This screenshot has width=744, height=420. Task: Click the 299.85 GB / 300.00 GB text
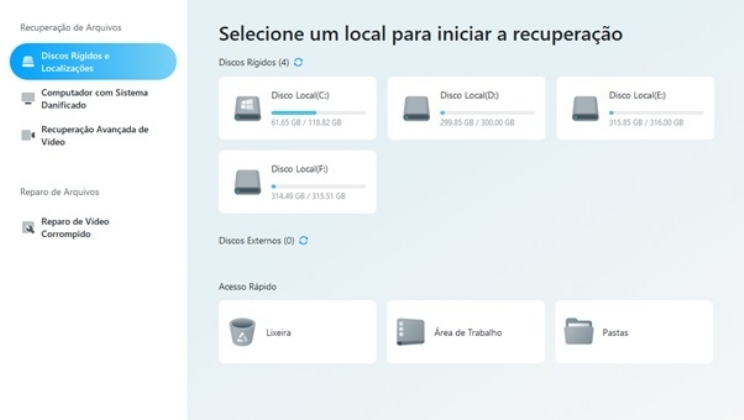477,123
